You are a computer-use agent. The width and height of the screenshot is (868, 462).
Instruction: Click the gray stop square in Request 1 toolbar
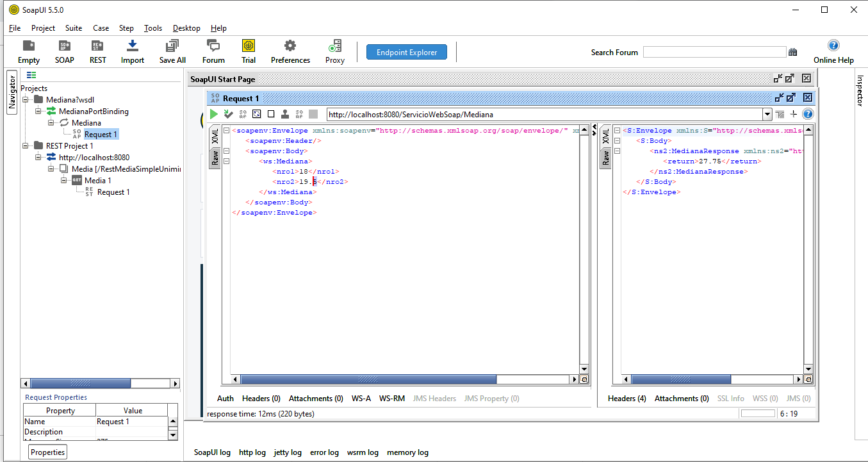(x=313, y=114)
